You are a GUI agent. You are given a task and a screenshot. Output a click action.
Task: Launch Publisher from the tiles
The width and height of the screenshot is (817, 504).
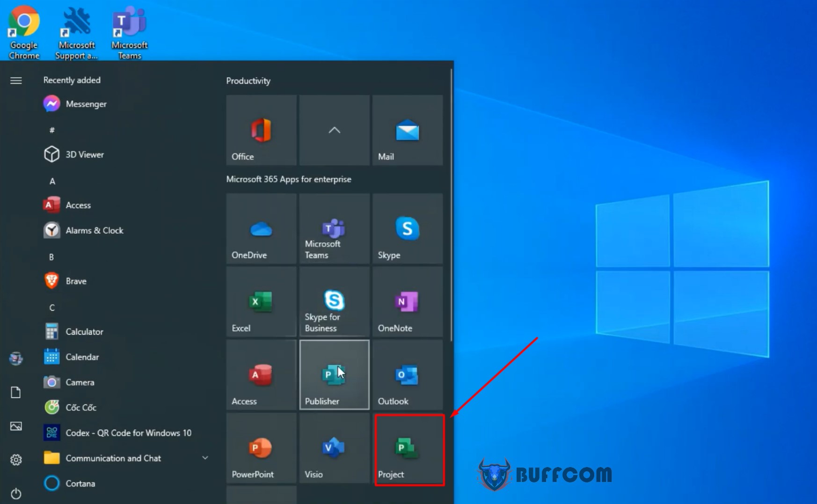[334, 375]
